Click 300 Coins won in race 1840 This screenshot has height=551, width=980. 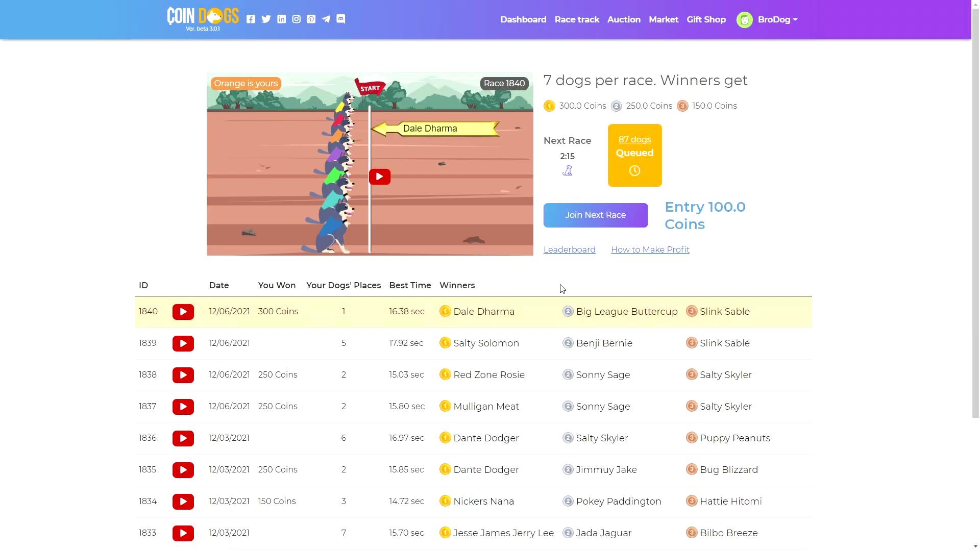point(278,312)
